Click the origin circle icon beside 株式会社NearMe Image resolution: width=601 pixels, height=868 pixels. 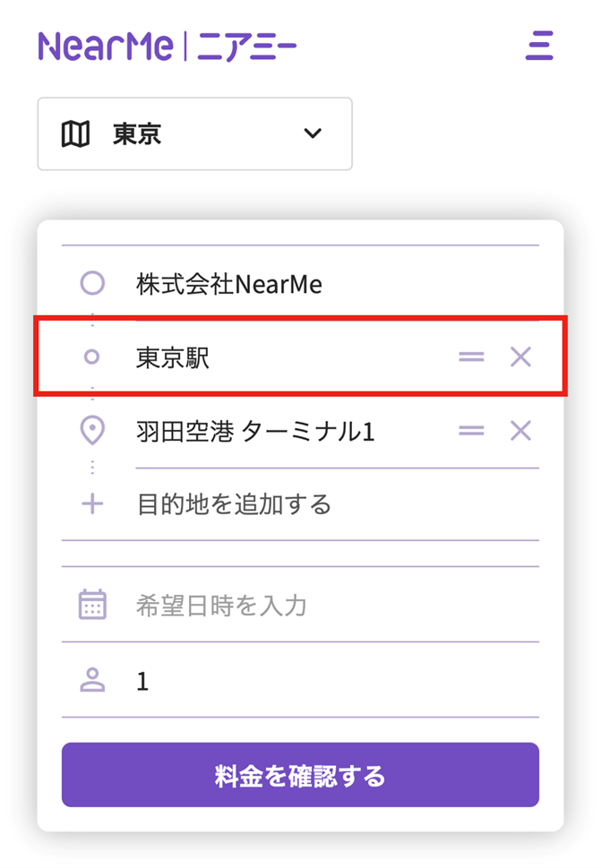92,283
